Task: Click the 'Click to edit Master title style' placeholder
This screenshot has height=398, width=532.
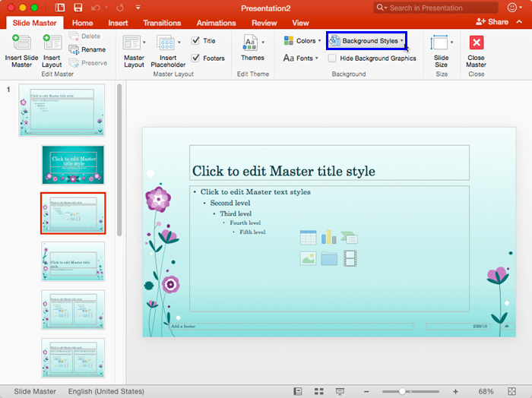Action: [x=329, y=163]
